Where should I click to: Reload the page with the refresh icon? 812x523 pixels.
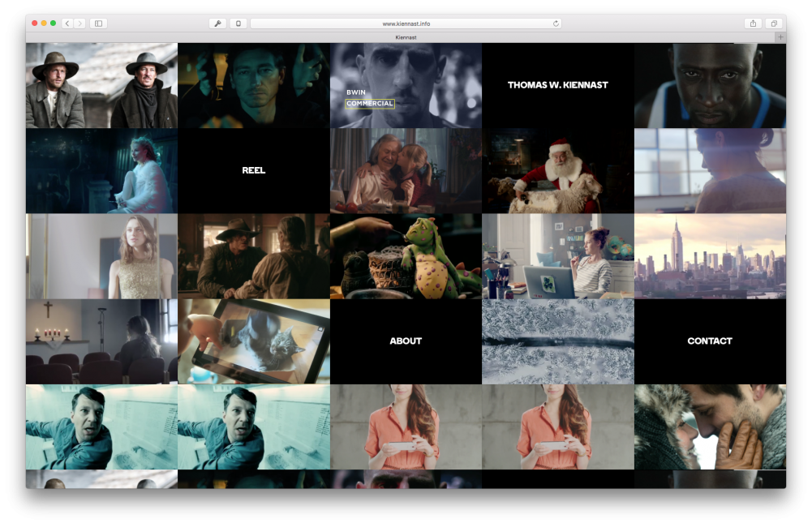pos(556,24)
